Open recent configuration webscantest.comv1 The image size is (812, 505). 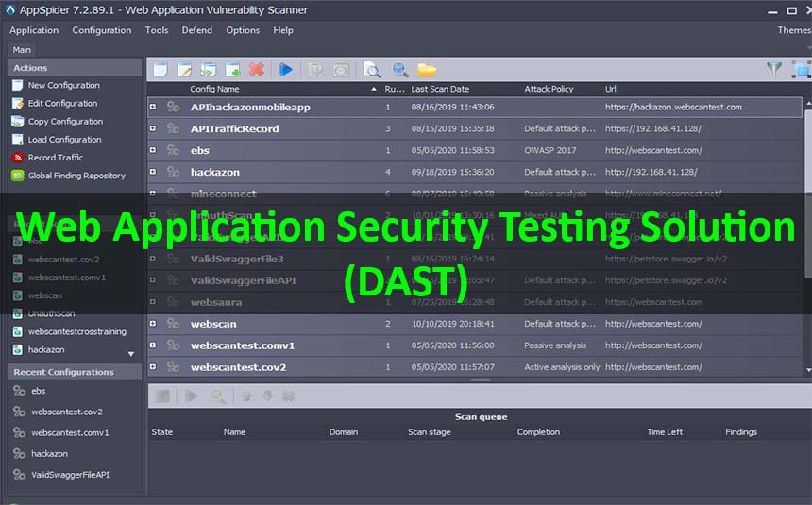[70, 432]
